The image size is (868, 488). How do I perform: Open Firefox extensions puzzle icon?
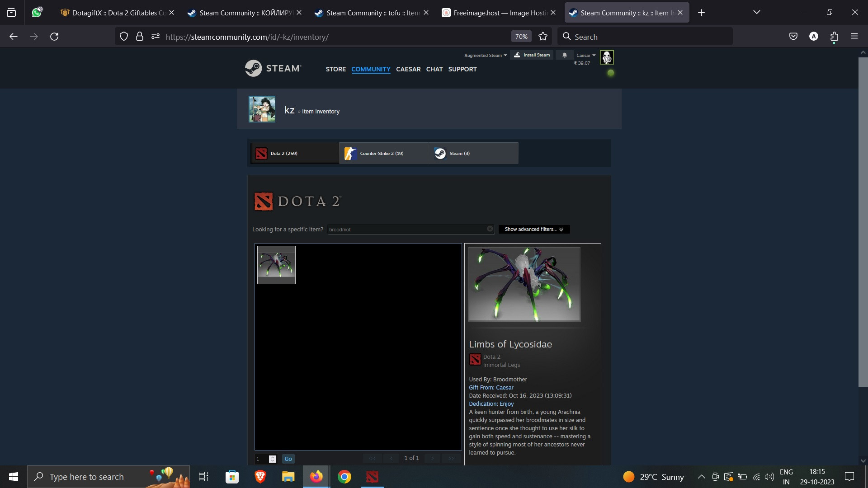point(834,37)
